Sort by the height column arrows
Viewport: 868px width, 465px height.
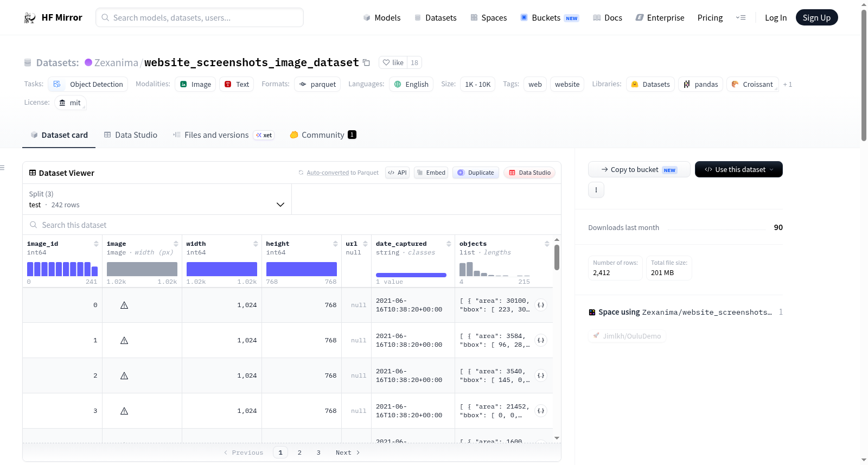tap(335, 244)
